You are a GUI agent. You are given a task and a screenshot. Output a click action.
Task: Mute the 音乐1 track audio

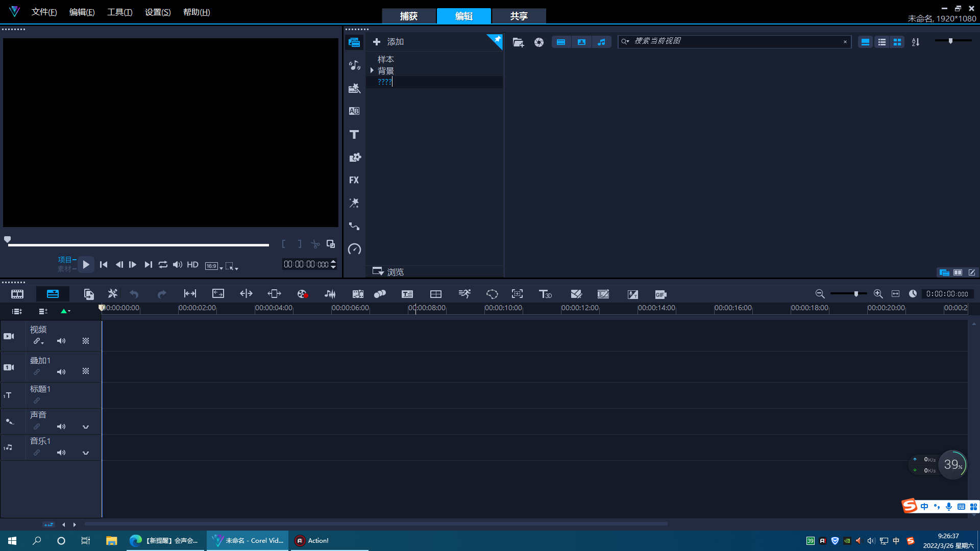pyautogui.click(x=61, y=453)
